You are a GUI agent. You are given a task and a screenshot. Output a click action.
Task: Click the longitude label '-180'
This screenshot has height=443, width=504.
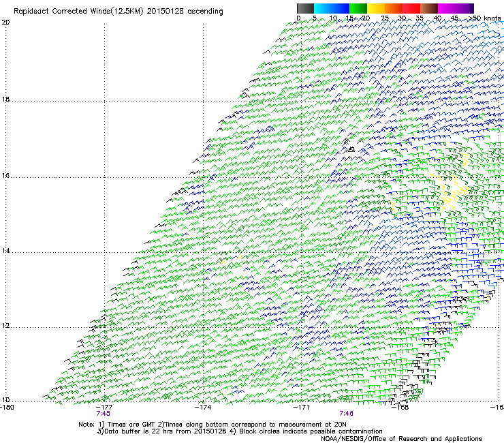click(x=7, y=408)
